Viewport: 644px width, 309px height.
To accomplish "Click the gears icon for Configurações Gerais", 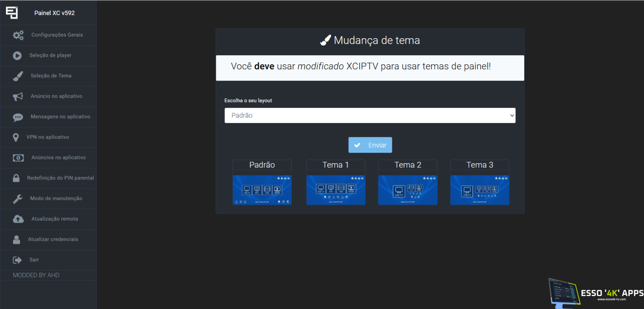I will pos(18,35).
